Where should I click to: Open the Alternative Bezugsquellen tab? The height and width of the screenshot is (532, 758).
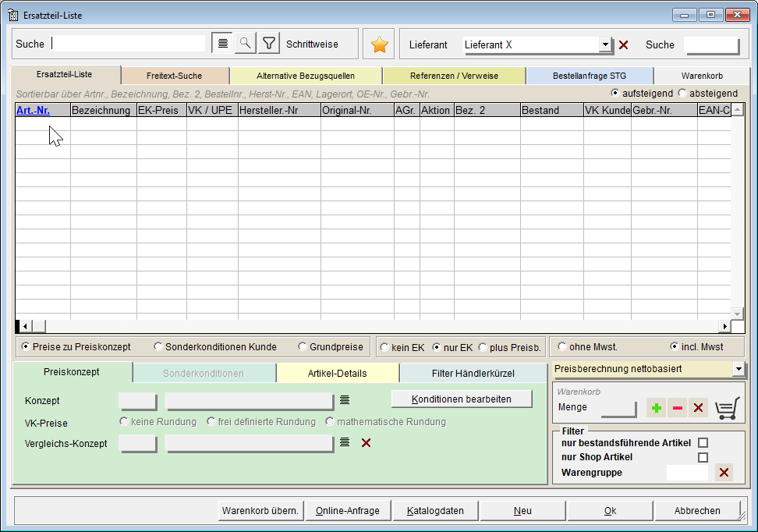[306, 76]
